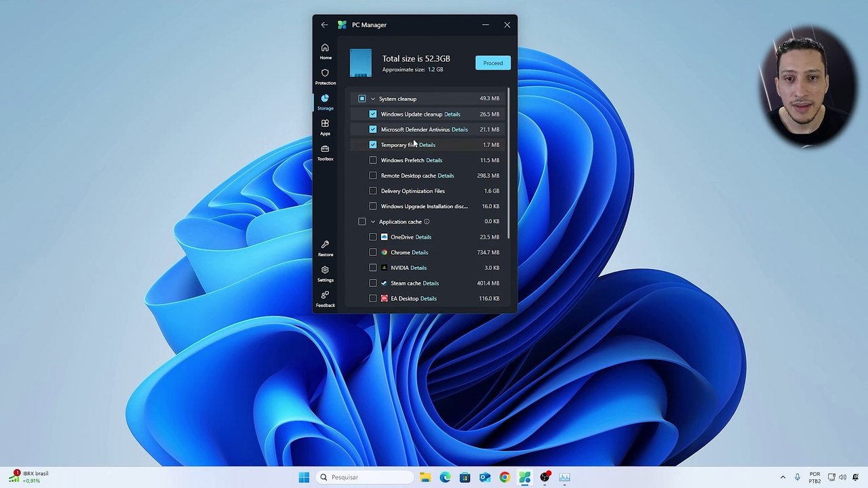Check the Application cache group checkbox
Image resolution: width=868 pixels, height=488 pixels.
coord(362,222)
